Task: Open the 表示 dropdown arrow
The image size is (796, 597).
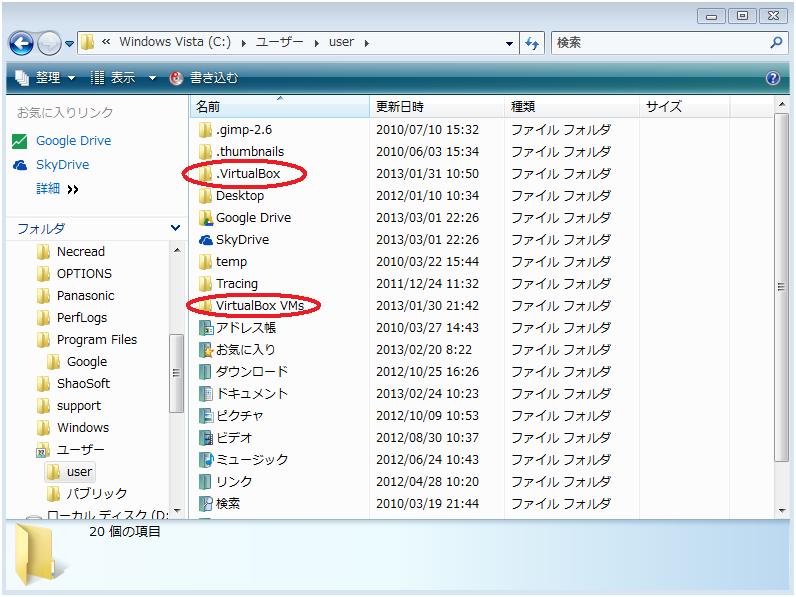Action: pos(152,78)
